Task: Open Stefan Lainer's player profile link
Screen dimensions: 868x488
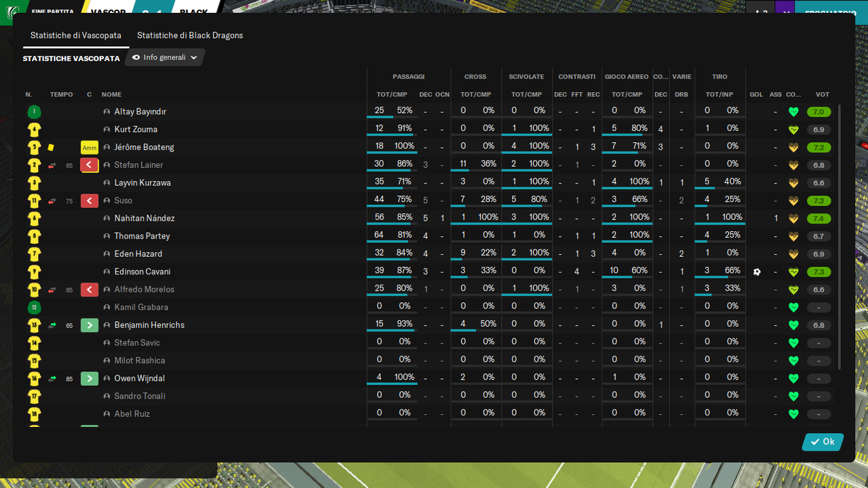Action: 139,165
